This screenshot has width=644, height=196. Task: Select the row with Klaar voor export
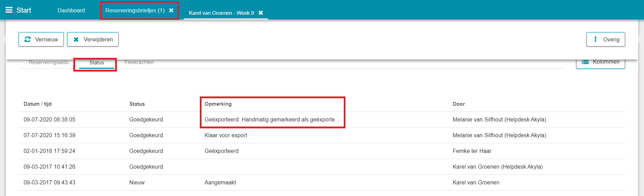coord(322,135)
